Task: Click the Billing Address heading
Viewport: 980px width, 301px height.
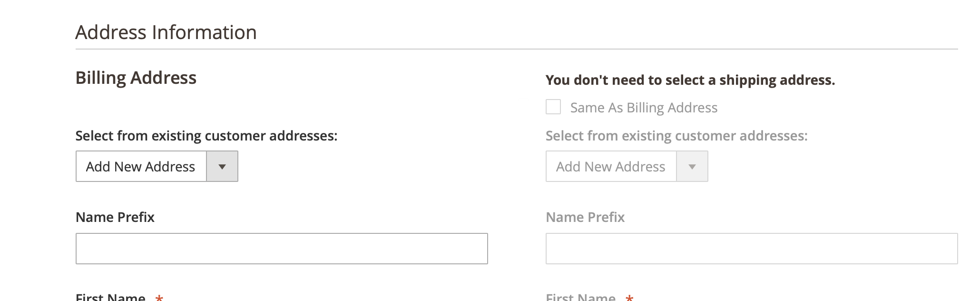Action: 136,78
